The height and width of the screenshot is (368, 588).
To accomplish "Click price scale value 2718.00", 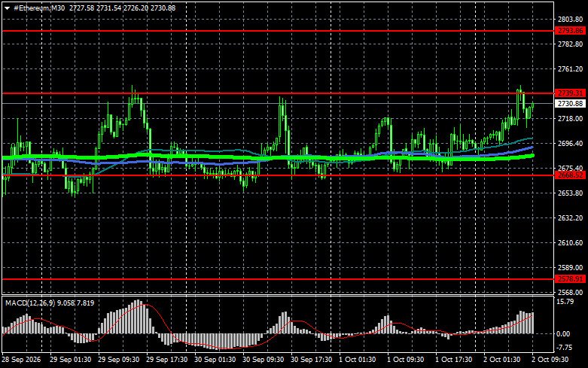I will coord(571,118).
